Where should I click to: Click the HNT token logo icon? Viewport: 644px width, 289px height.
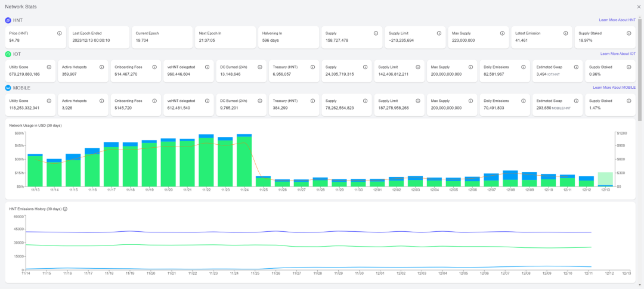click(8, 20)
